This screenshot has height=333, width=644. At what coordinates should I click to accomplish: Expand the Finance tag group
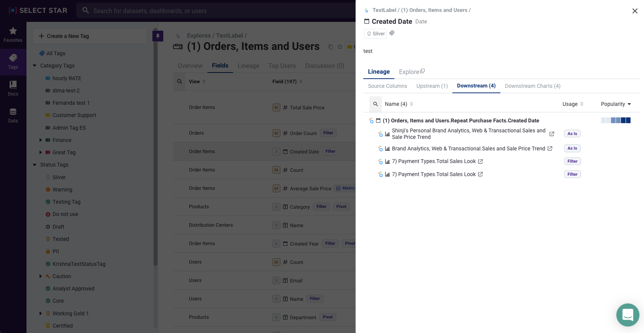41,140
